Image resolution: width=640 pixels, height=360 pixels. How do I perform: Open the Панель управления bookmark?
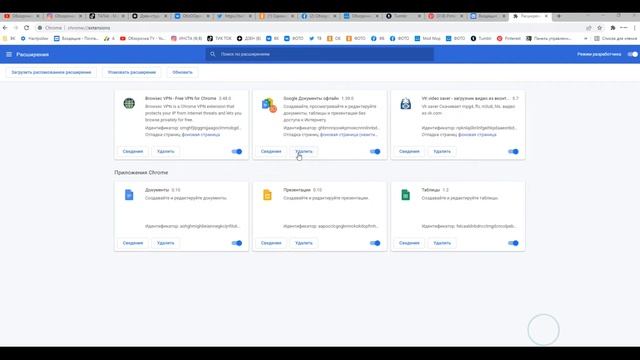[548, 38]
